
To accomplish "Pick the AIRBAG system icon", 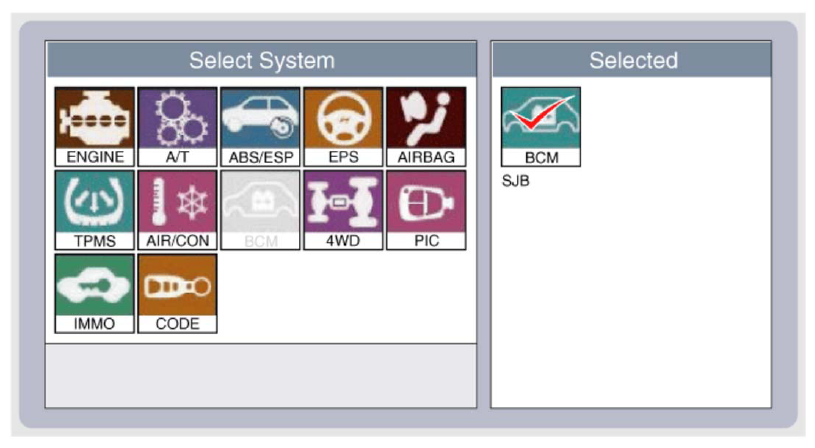I will pyautogui.click(x=426, y=126).
